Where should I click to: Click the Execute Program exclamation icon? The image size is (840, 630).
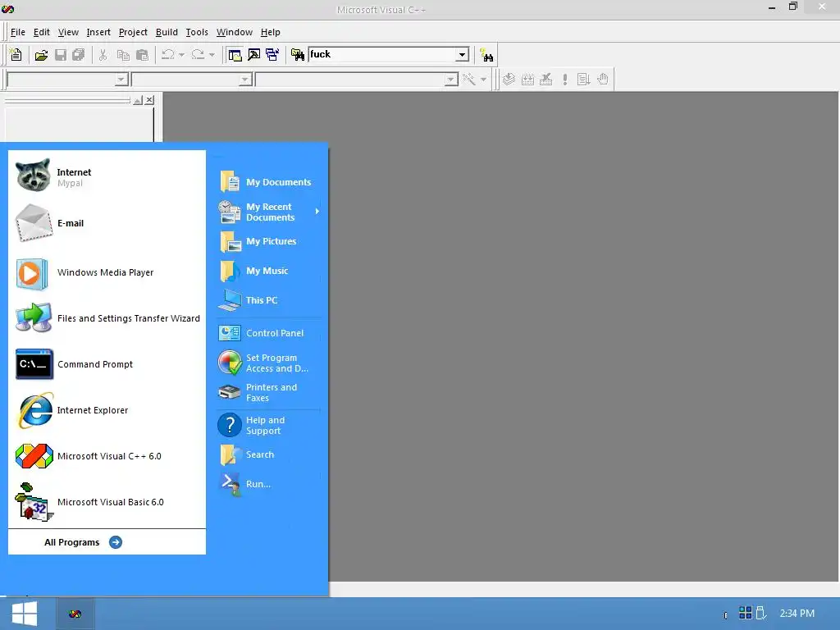(564, 80)
